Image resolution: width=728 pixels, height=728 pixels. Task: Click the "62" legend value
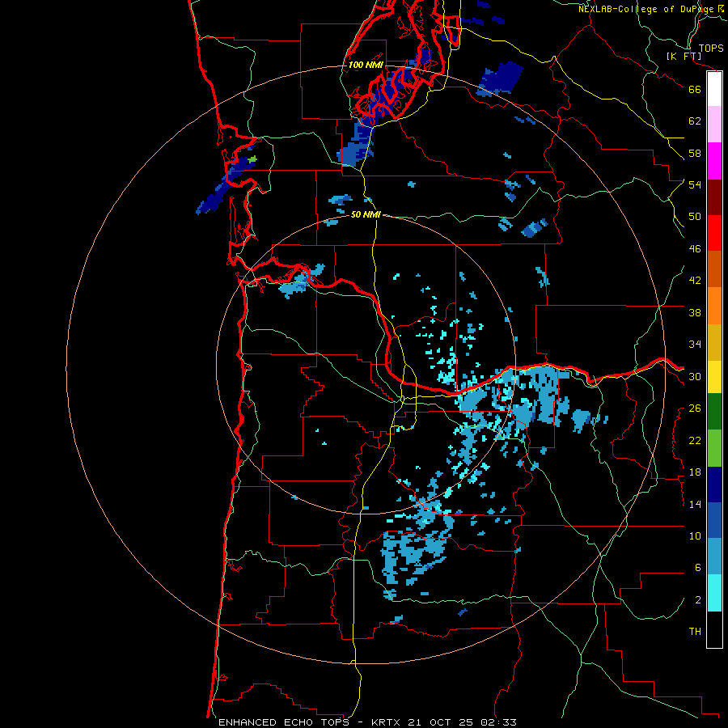(695, 121)
